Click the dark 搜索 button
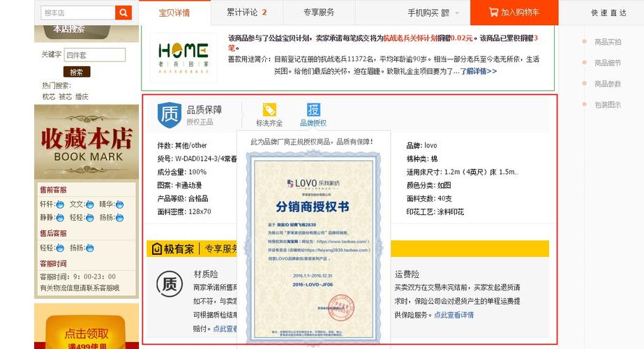Image resolution: width=644 pixels, height=349 pixels. [x=76, y=72]
